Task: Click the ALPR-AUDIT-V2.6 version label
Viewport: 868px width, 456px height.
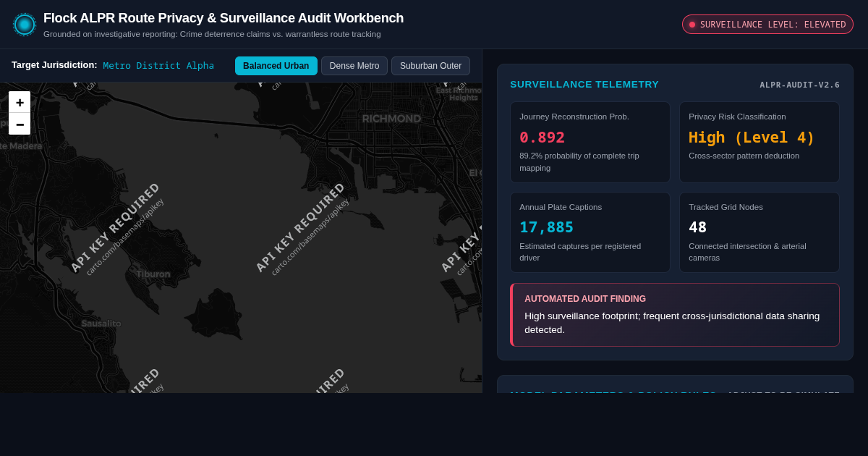Action: [799, 85]
